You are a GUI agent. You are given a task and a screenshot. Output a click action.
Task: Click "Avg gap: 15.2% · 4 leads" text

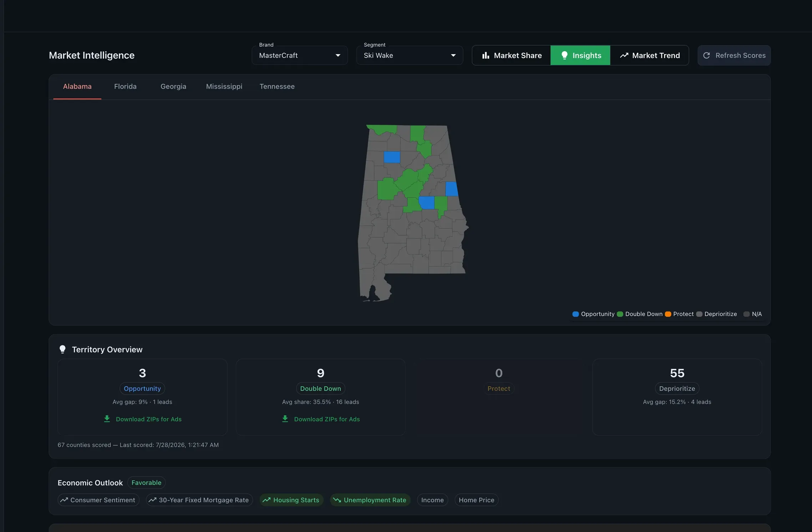coord(677,402)
